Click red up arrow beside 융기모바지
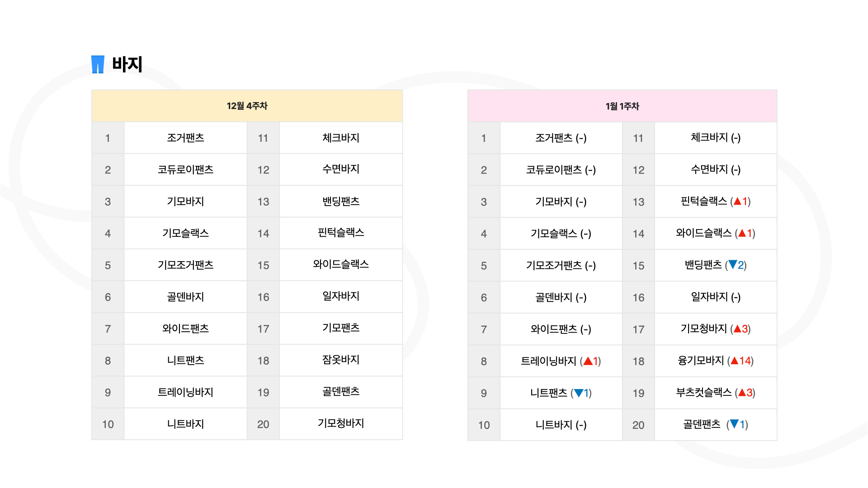This screenshot has width=868, height=488. [735, 361]
